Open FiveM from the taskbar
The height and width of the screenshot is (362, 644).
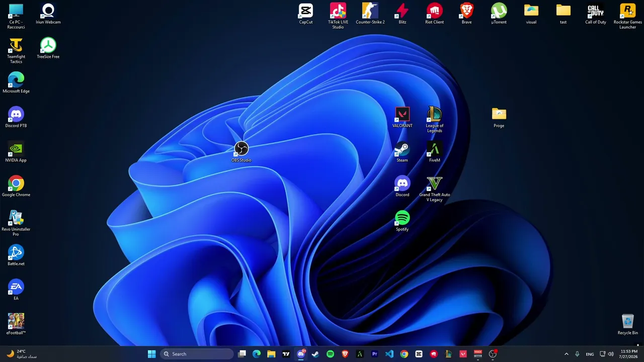click(x=360, y=354)
